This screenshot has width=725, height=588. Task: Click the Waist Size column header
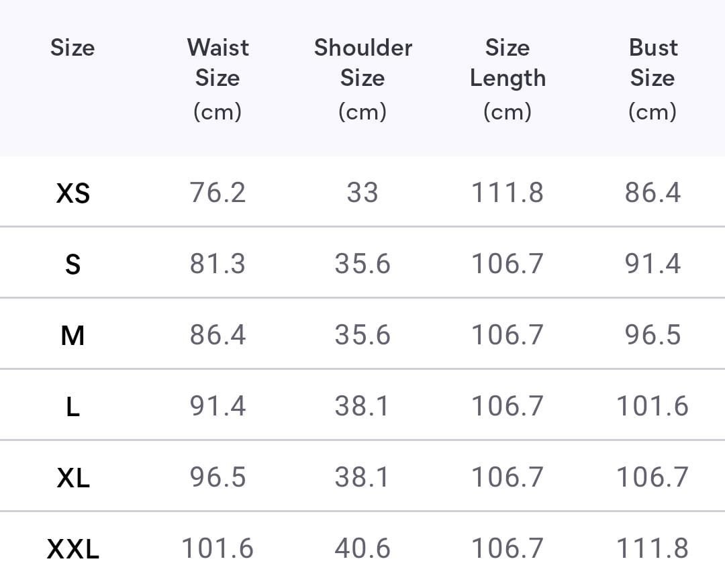[217, 78]
